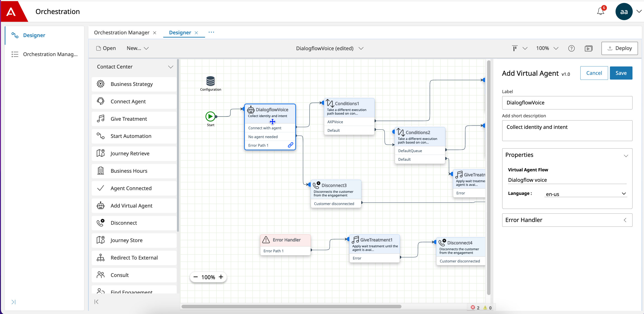Click the Open workflow button
Image resolution: width=644 pixels, height=314 pixels.
pos(106,48)
